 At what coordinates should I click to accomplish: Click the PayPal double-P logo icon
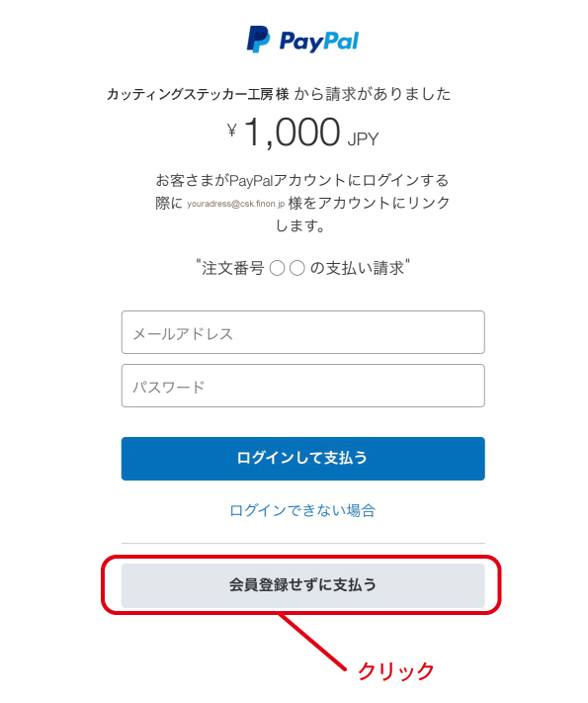tap(258, 39)
